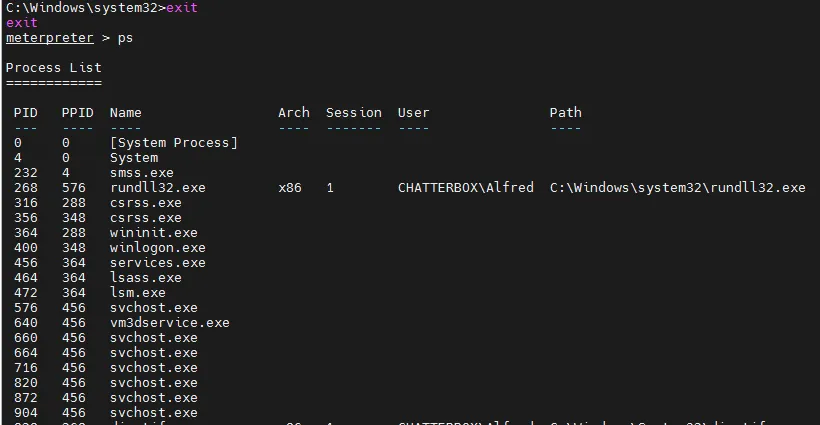Select the vm3dservice.exe process name
820x425 pixels.
pyautogui.click(x=169, y=323)
